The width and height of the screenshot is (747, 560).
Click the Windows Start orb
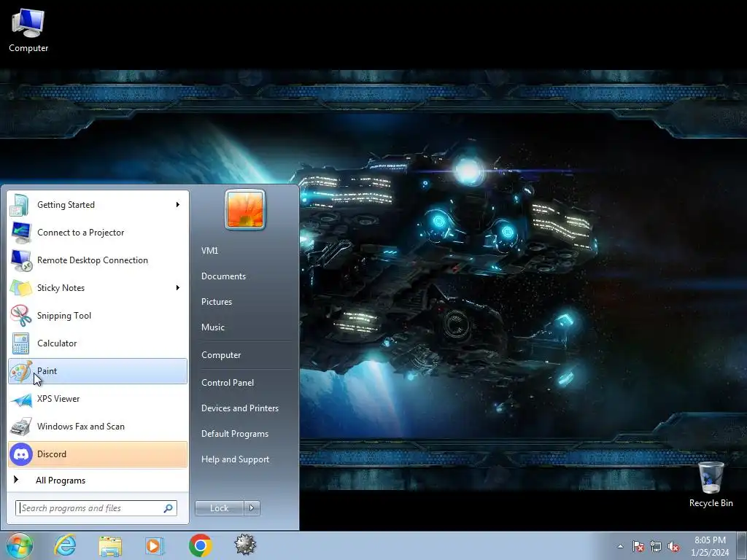(20, 545)
